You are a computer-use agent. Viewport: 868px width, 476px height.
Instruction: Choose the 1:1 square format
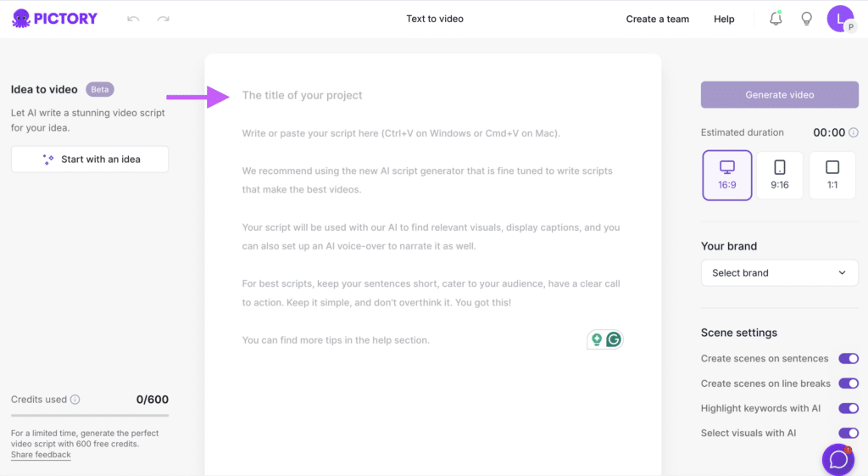click(x=832, y=175)
